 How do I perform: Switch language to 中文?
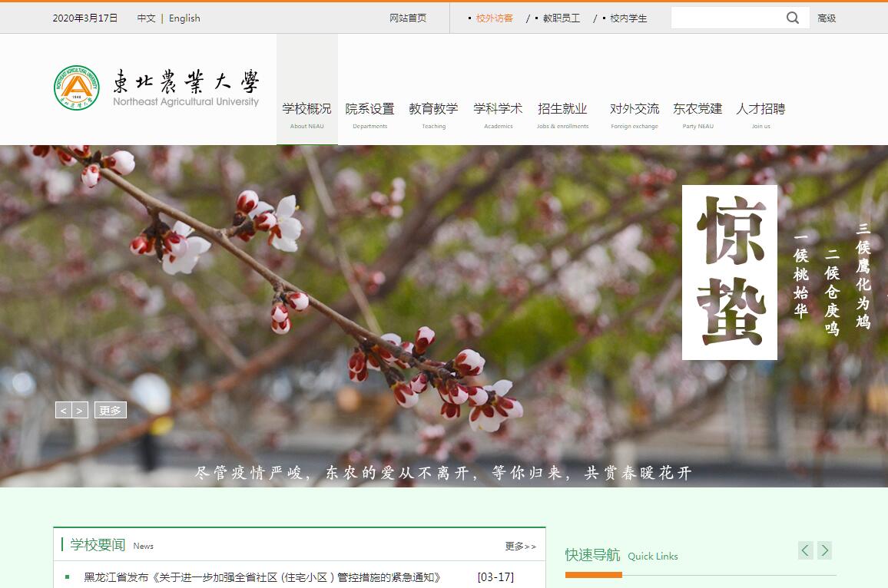coord(146,18)
